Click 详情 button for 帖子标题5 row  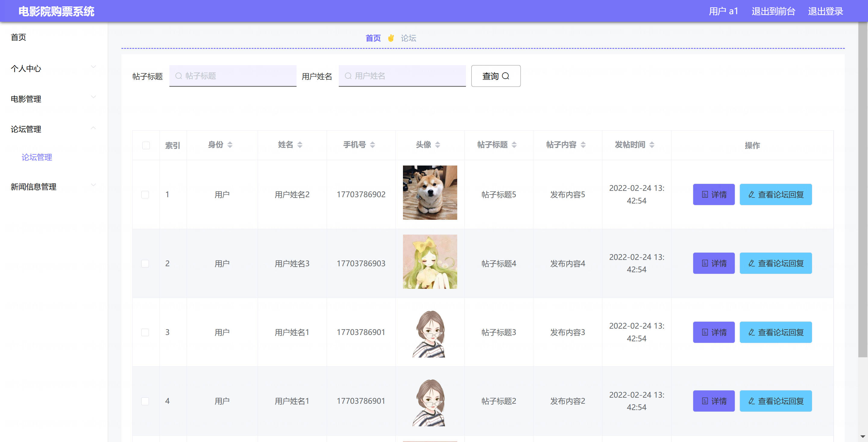pyautogui.click(x=713, y=194)
